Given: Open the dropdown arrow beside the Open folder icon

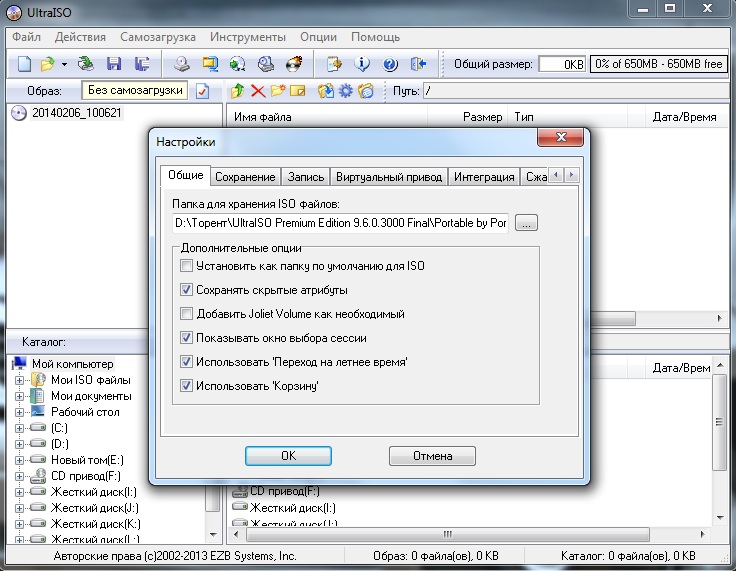Looking at the screenshot, I should (64, 64).
